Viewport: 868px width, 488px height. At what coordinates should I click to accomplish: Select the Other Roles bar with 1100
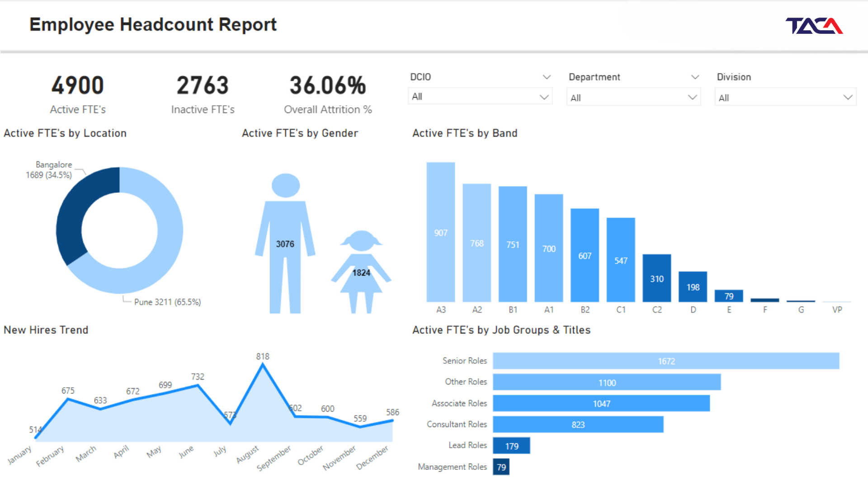[607, 382]
